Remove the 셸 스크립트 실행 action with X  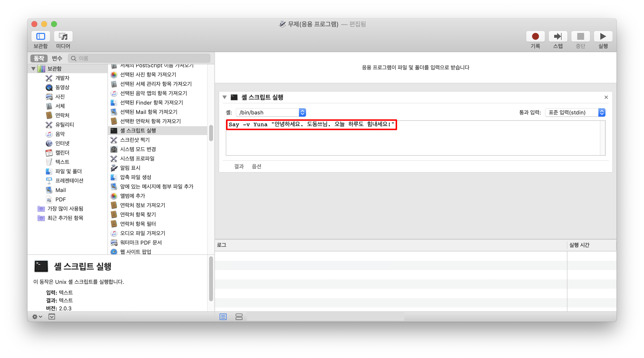click(606, 97)
